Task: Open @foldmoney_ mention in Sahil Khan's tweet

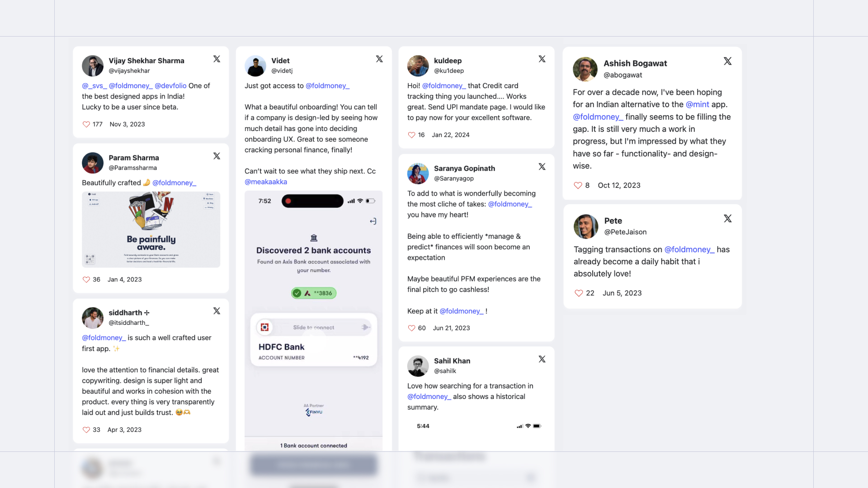Action: pos(429,397)
